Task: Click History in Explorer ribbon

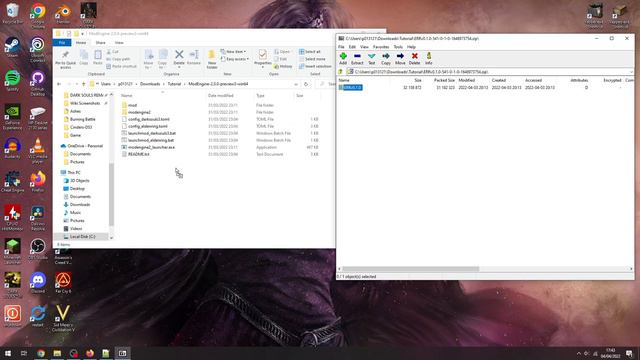Action: tap(283, 66)
